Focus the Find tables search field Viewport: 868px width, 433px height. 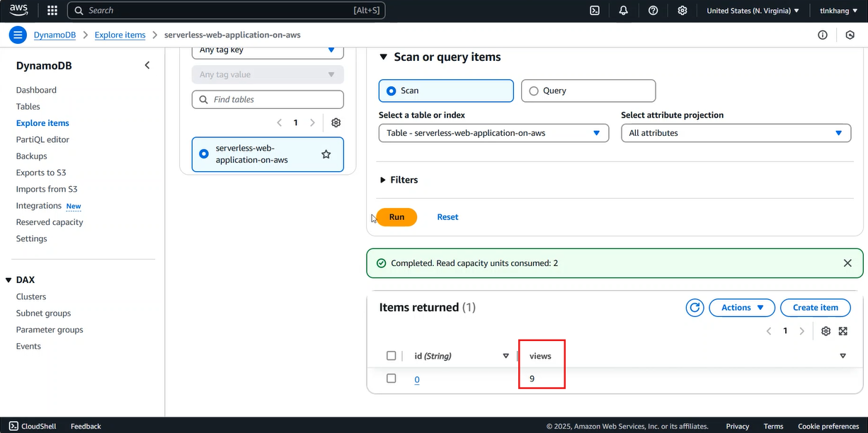coord(268,100)
